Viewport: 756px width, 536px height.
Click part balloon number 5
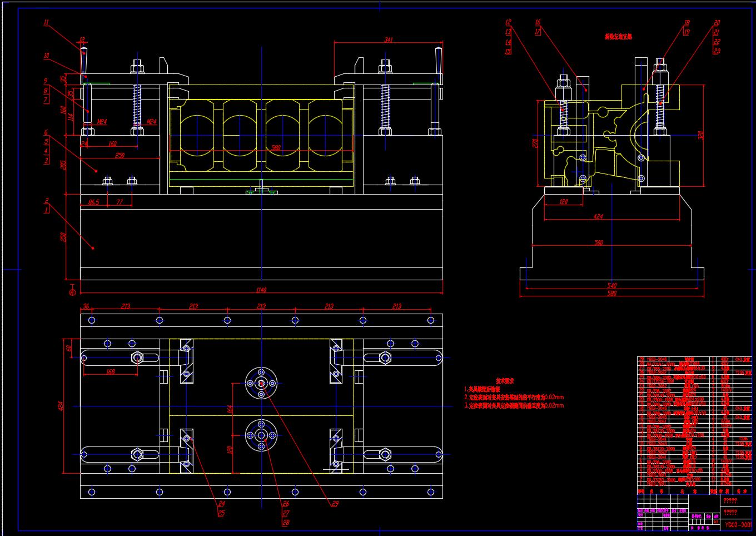[x=46, y=142]
